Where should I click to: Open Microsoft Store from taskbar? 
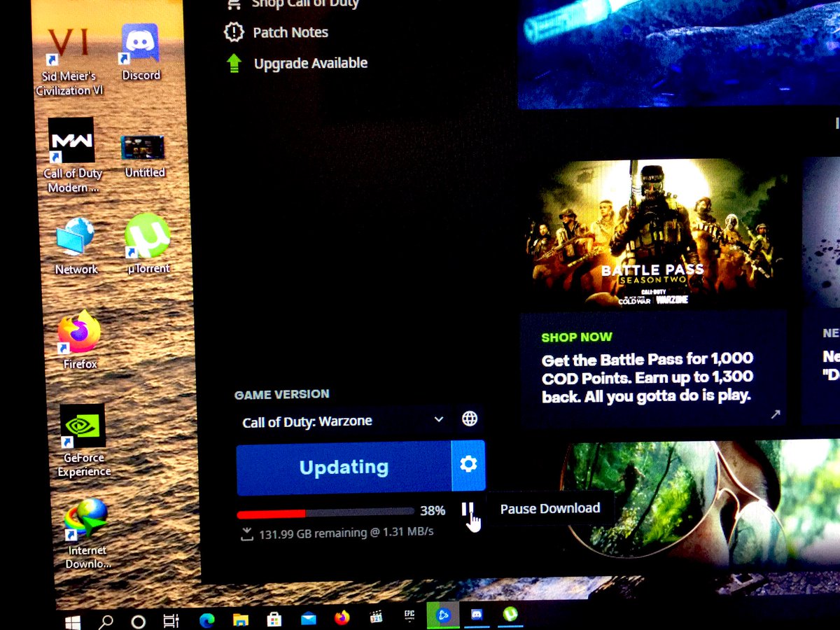pos(275,619)
